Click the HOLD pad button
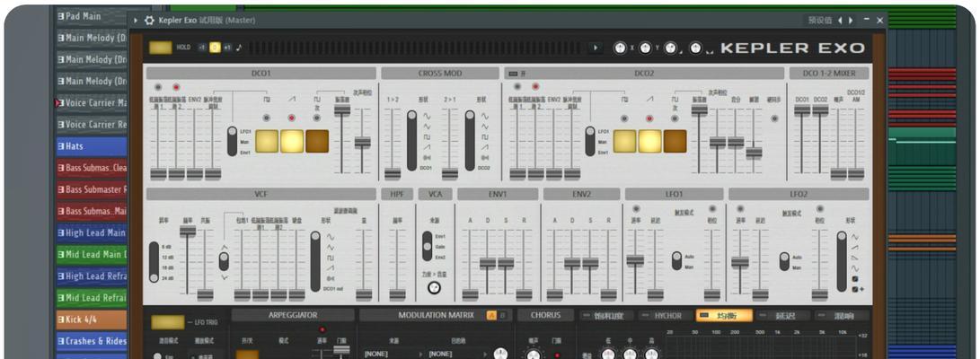The height and width of the screenshot is (359, 980). tap(162, 48)
